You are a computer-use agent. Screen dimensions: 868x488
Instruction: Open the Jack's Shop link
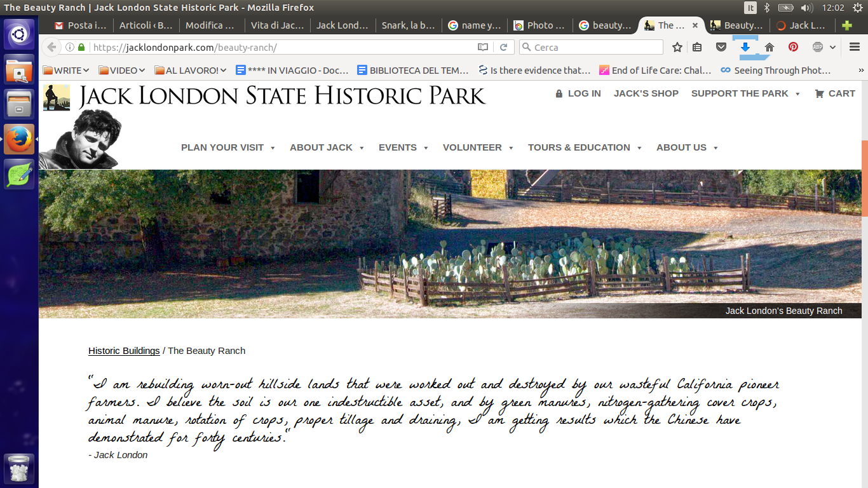[x=646, y=93]
